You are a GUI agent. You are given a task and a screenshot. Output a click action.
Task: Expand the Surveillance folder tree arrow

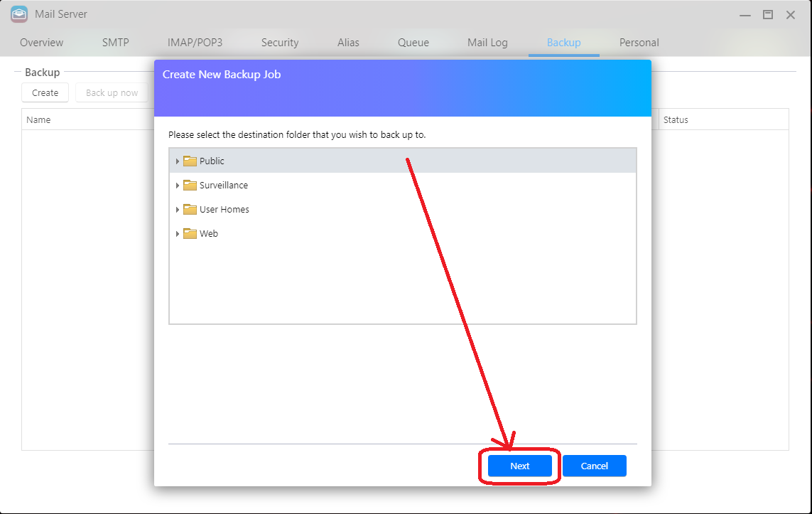click(x=177, y=186)
